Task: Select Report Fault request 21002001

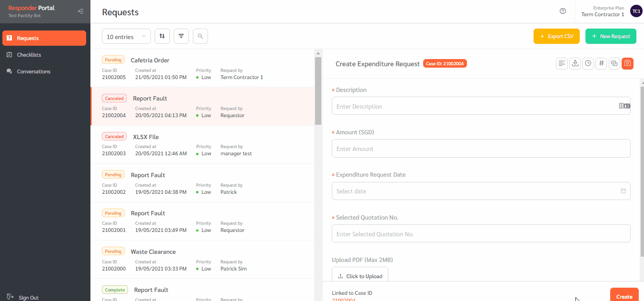Action: click(202, 221)
